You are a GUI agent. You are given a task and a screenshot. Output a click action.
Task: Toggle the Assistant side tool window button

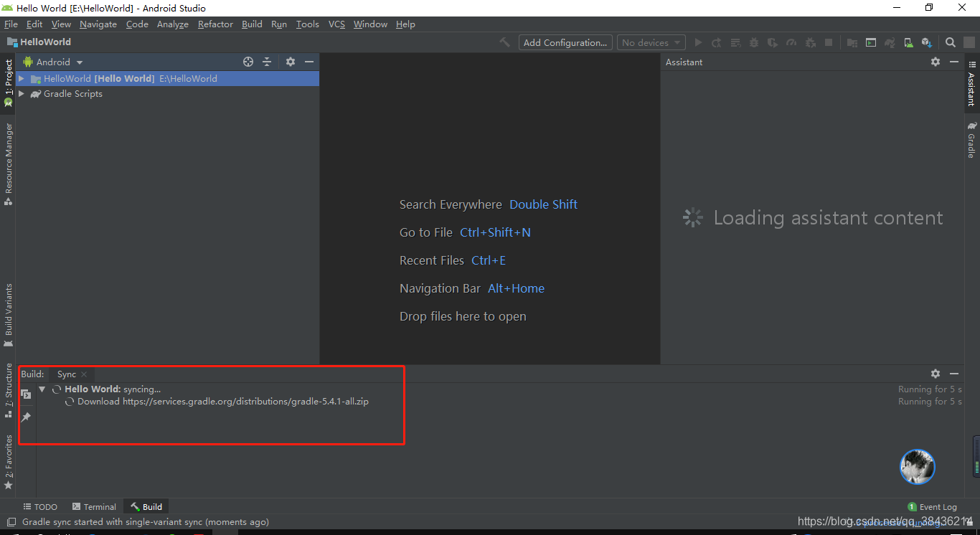pyautogui.click(x=971, y=83)
